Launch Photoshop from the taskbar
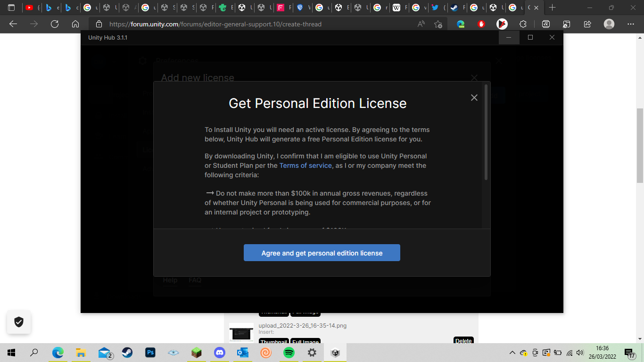644x362 pixels. [x=150, y=353]
